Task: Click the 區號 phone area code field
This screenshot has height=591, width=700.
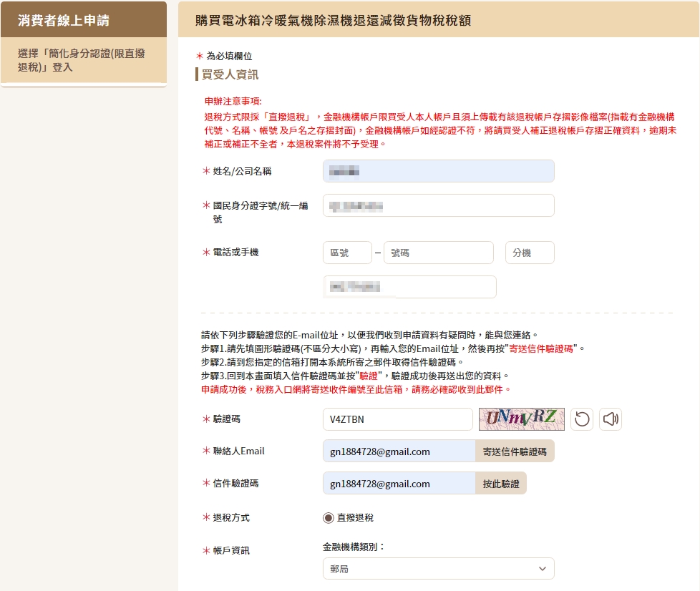Action: pos(347,253)
